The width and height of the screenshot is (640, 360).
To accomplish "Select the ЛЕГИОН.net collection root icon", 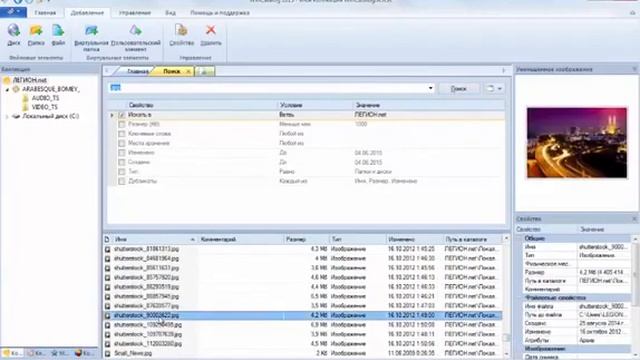I will [x=7, y=80].
